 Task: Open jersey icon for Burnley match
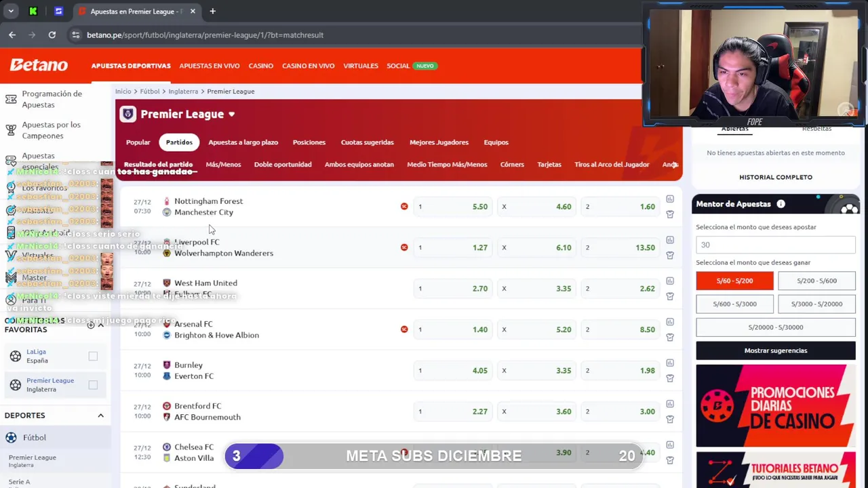[670, 378]
